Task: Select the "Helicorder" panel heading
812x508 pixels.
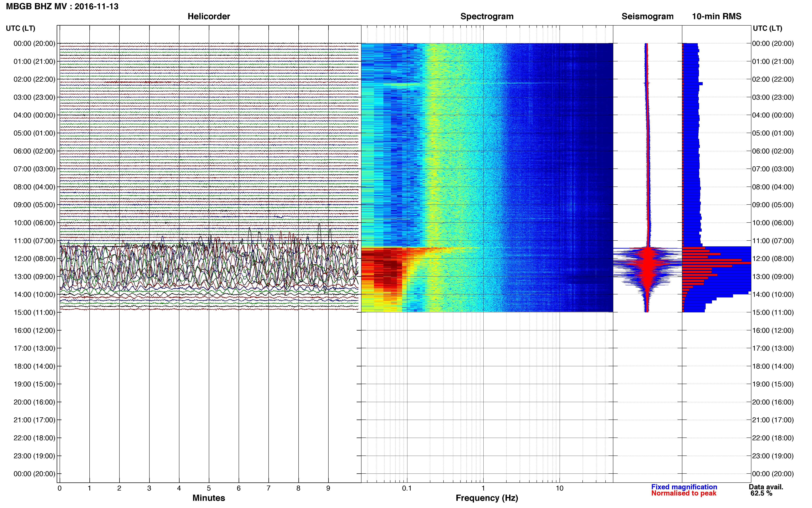Action: (209, 16)
